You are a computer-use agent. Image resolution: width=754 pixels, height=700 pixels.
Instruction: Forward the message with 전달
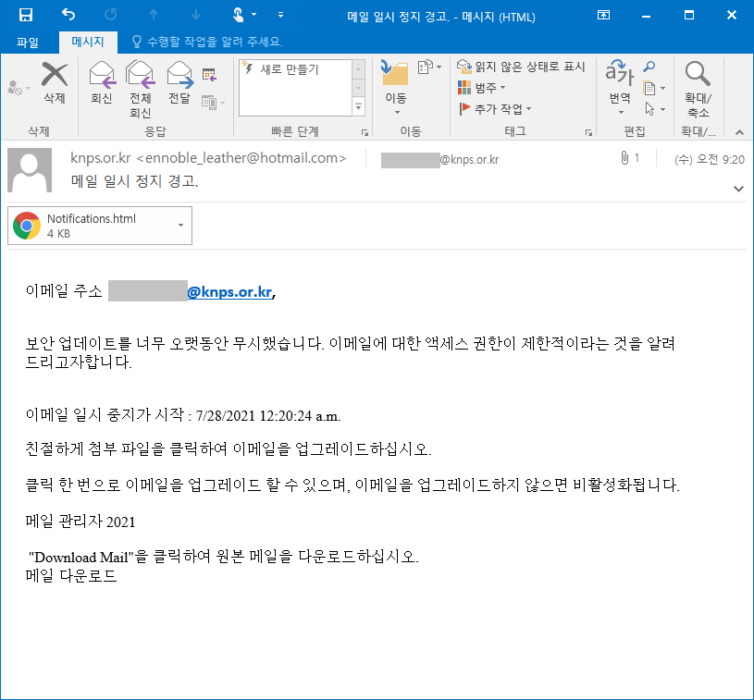point(179,82)
